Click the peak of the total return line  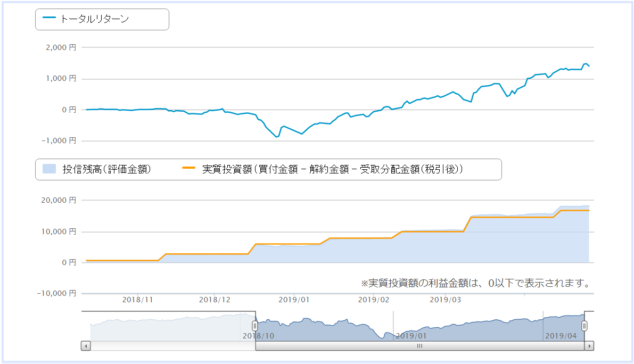click(x=586, y=64)
